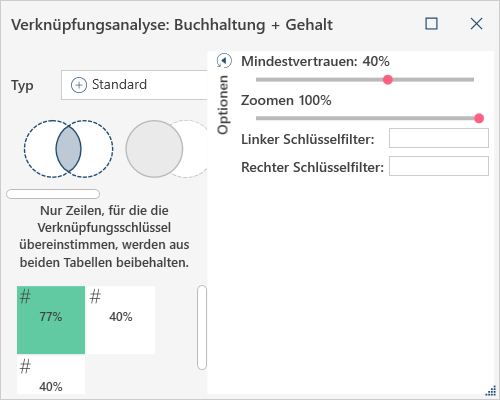Select the inner join Venn diagram

tap(68, 149)
